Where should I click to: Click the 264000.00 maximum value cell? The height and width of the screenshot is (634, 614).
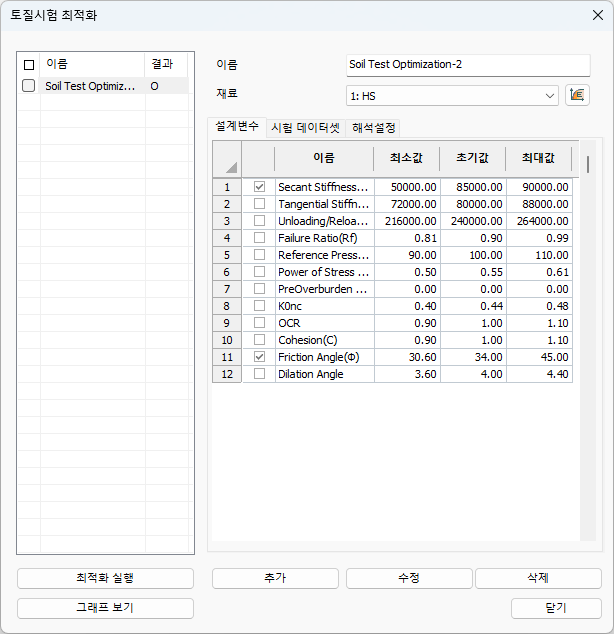point(540,221)
